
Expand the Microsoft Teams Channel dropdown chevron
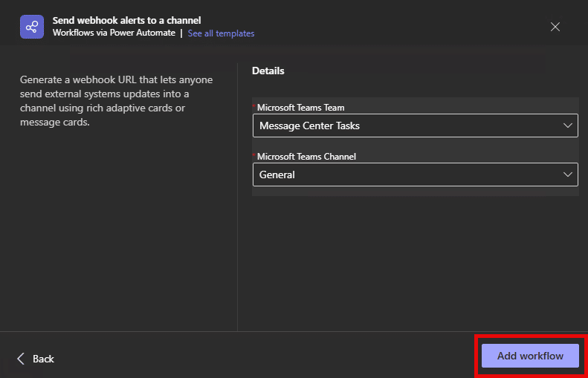pos(568,175)
